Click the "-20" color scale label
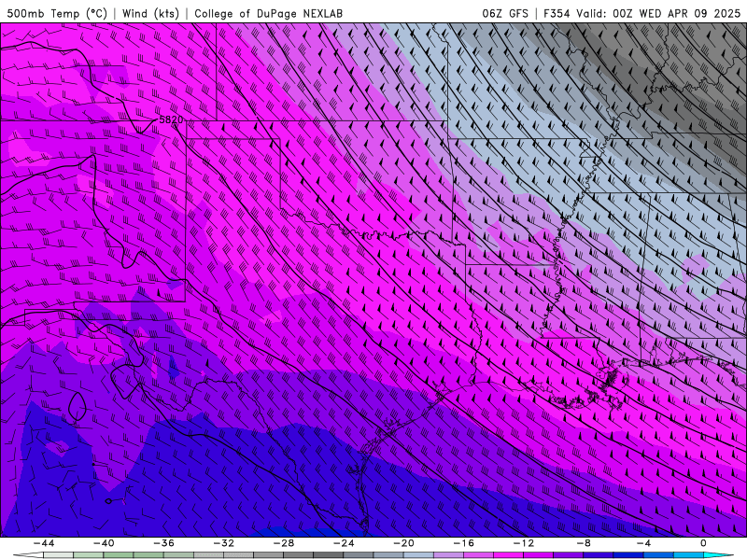This screenshot has width=747, height=560. tap(403, 543)
